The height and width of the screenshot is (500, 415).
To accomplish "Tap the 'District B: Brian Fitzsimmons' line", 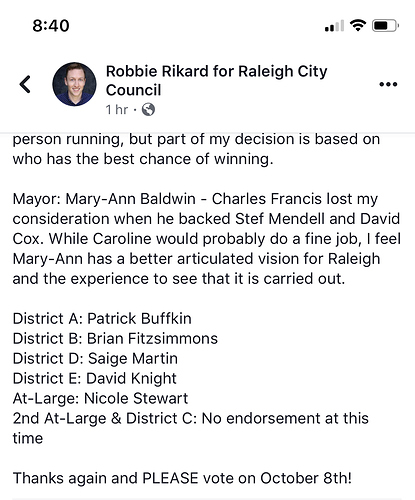I will (x=115, y=339).
